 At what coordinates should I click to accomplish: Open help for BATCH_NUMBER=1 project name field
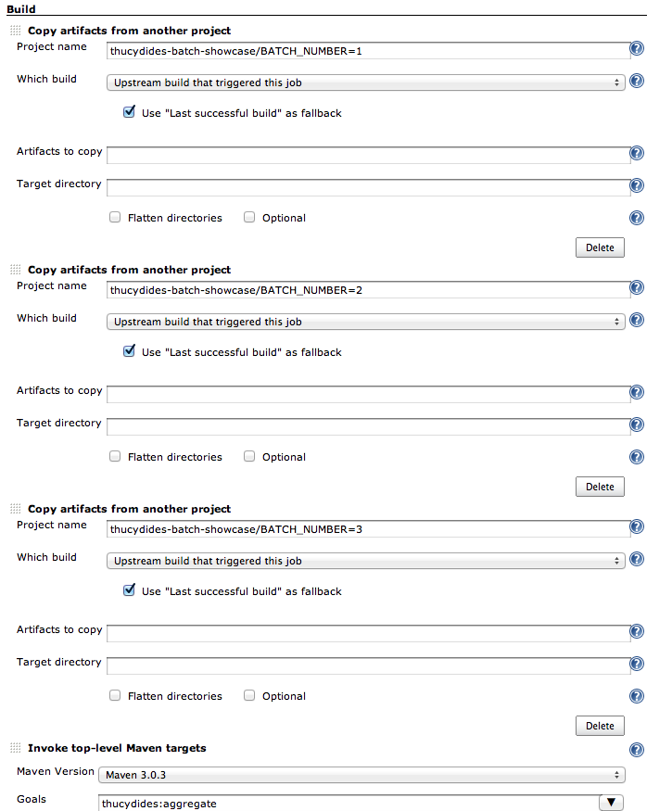point(636,48)
